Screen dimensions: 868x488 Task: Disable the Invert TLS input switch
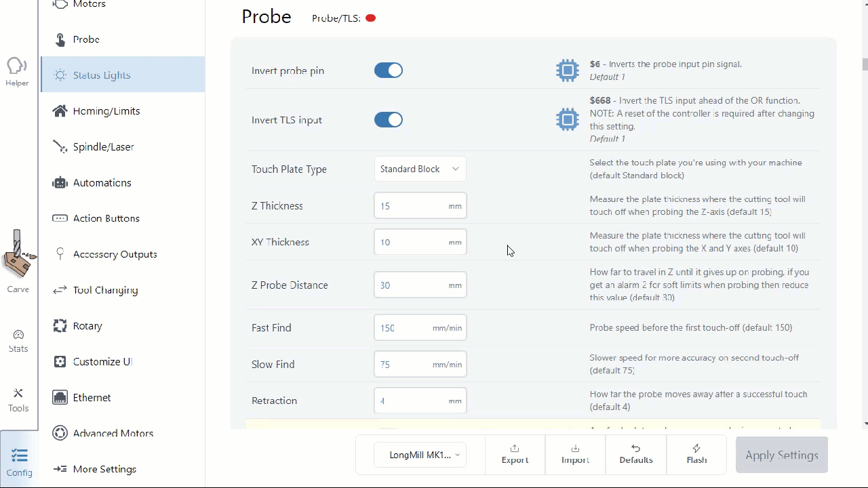tap(389, 120)
